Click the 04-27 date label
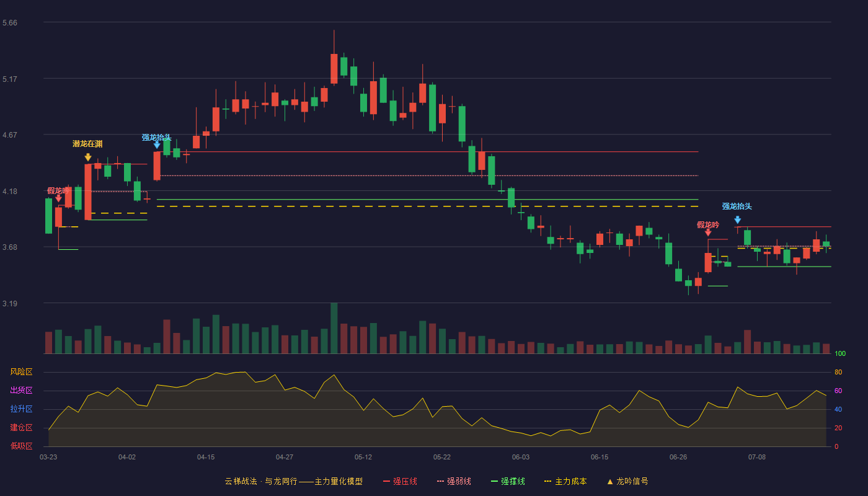868x496 pixels. point(285,457)
